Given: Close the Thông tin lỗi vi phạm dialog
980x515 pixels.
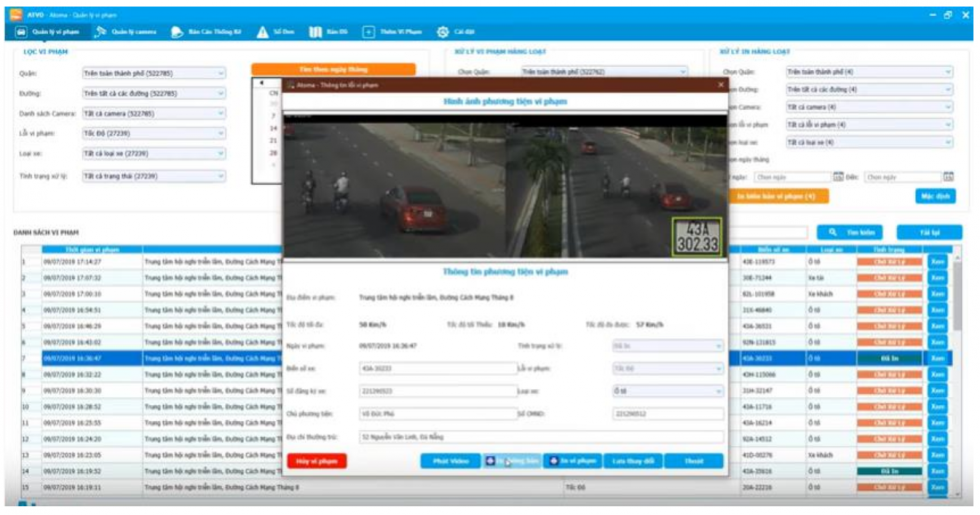Looking at the screenshot, I should click(721, 84).
